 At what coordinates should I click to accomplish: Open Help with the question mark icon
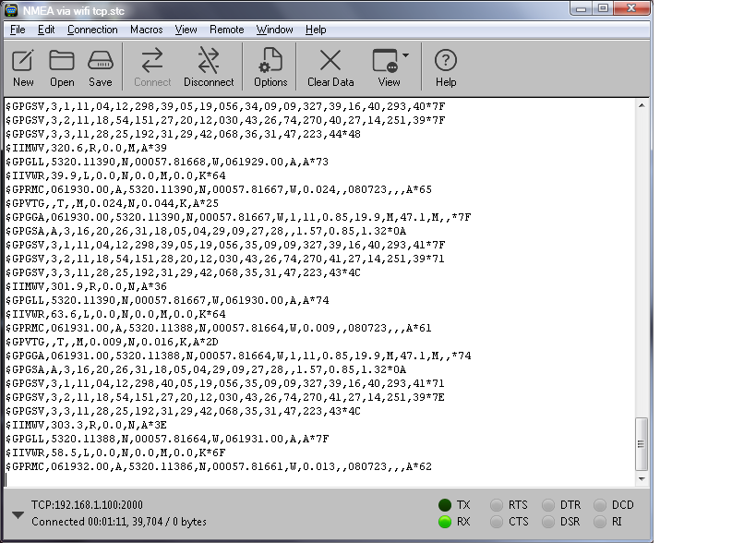pyautogui.click(x=446, y=61)
